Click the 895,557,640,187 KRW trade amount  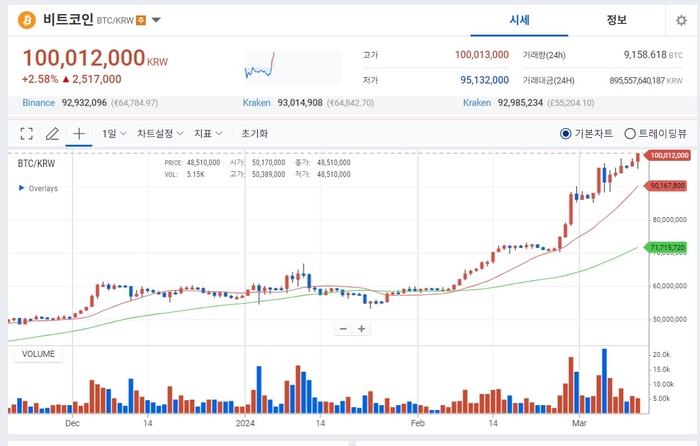click(646, 80)
